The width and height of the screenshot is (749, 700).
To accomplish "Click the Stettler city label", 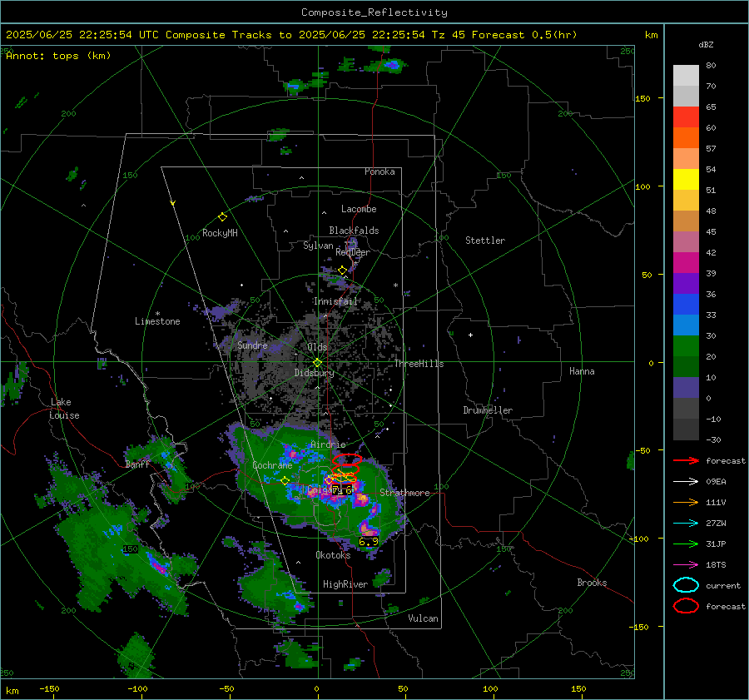I will (485, 241).
